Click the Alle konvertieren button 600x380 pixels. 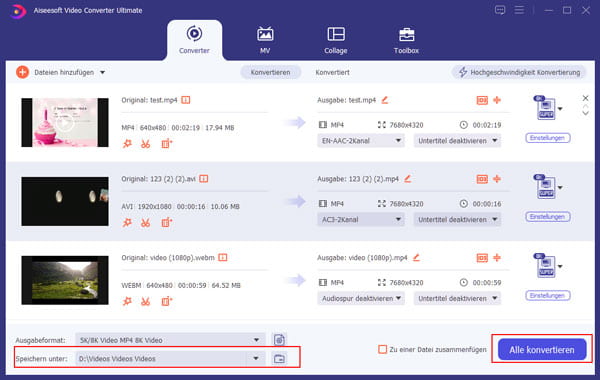542,349
